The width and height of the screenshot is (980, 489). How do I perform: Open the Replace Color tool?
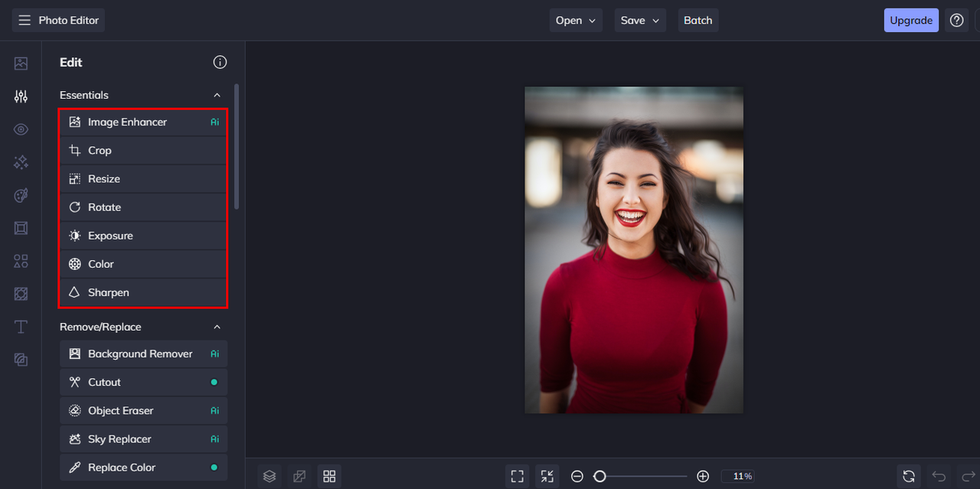click(x=143, y=468)
